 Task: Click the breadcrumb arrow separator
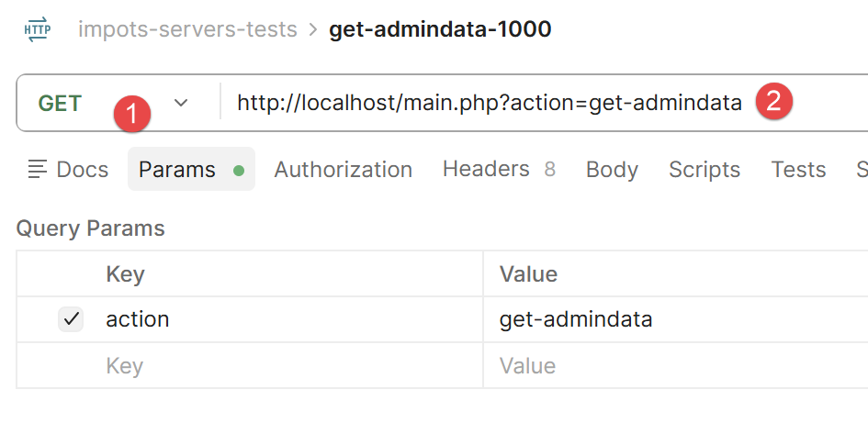(313, 29)
